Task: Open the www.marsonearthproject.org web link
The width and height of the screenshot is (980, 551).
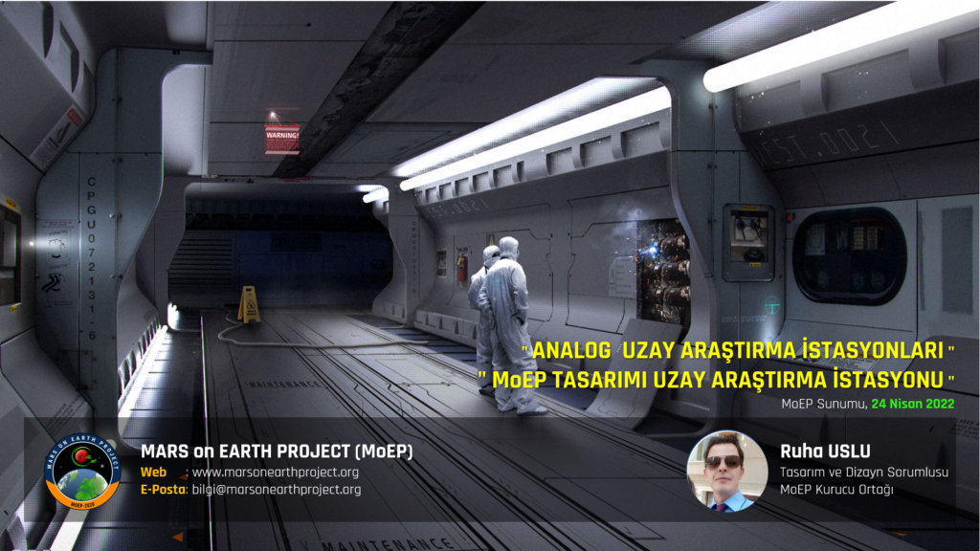Action: pyautogui.click(x=276, y=472)
